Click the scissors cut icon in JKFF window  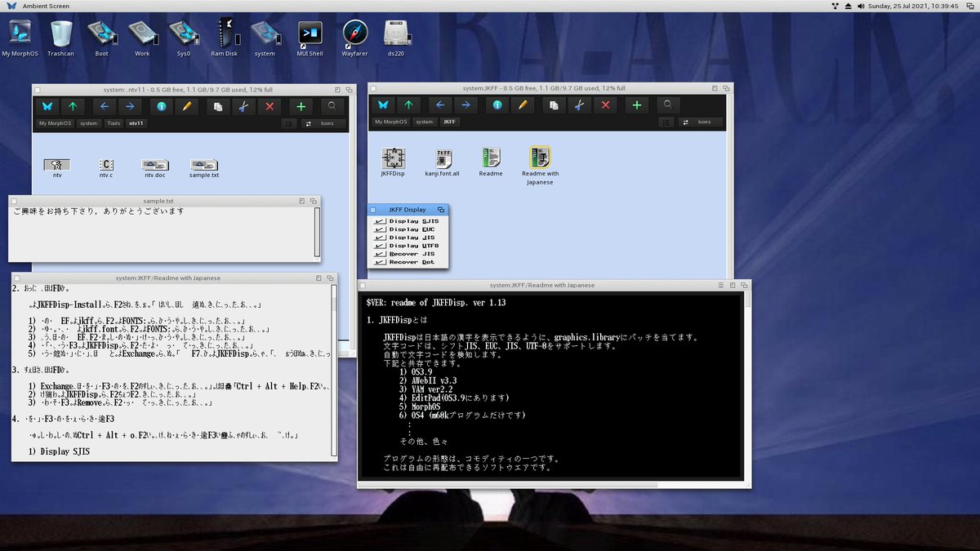click(579, 105)
